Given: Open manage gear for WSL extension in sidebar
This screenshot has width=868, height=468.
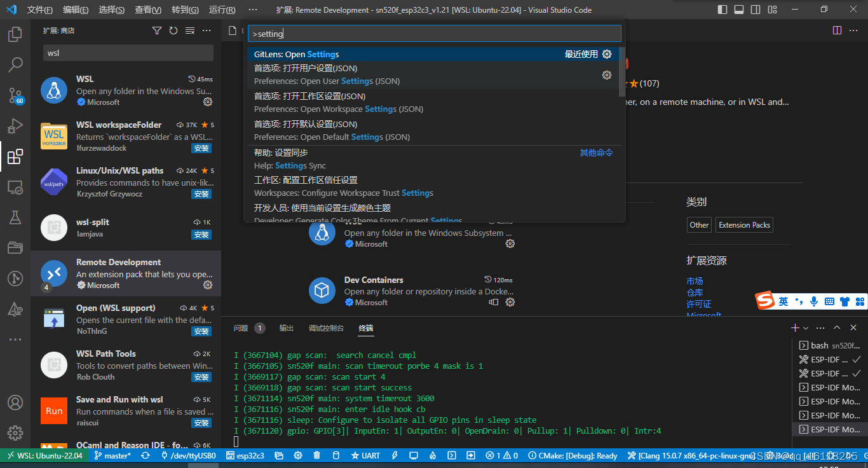Looking at the screenshot, I should [208, 102].
